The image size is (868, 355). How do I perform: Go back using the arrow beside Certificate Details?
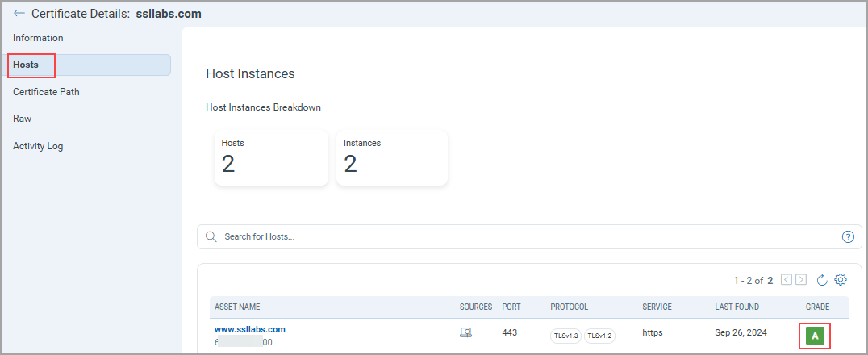tap(19, 13)
